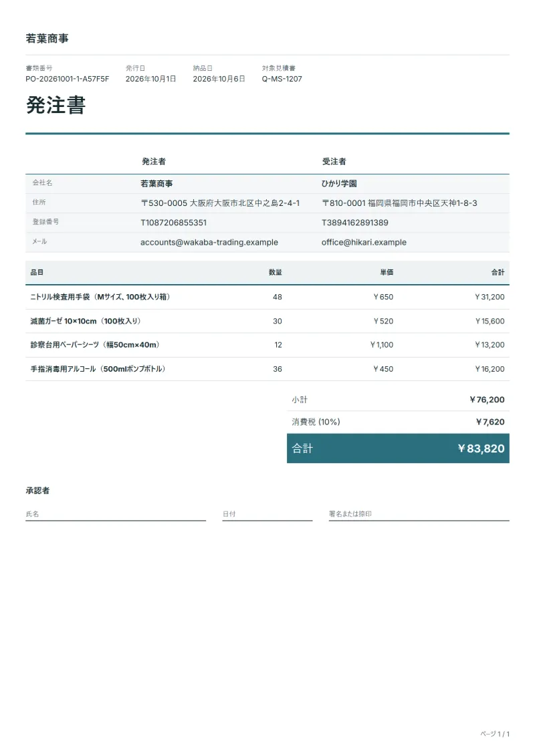Viewport: 535px width, 756px height.
Task: Click quantity 12
Action: coord(278,345)
